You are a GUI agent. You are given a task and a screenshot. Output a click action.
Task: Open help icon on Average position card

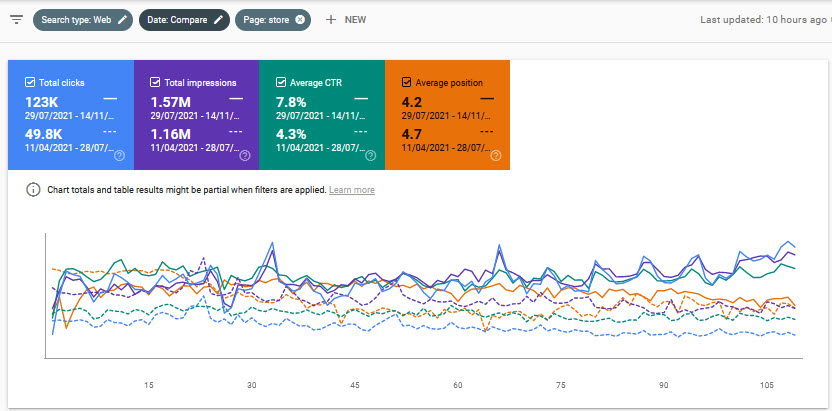click(x=495, y=155)
